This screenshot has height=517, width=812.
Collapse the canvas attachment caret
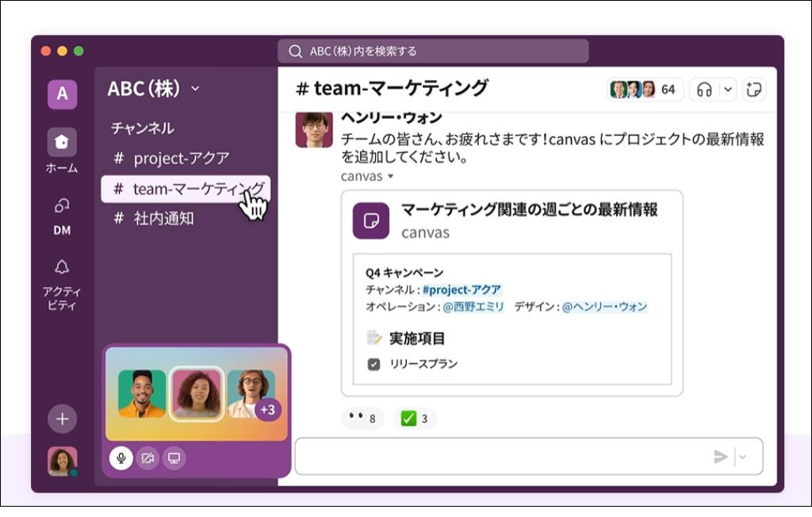pyautogui.click(x=390, y=176)
